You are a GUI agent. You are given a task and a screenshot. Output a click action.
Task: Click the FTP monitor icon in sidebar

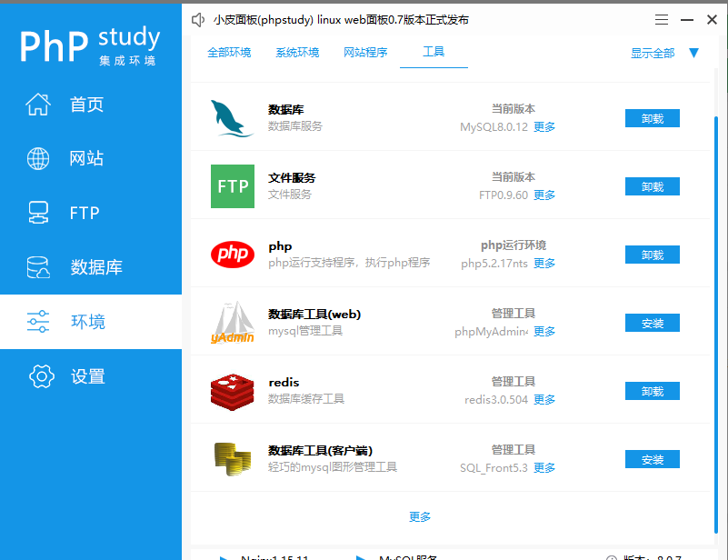click(38, 213)
